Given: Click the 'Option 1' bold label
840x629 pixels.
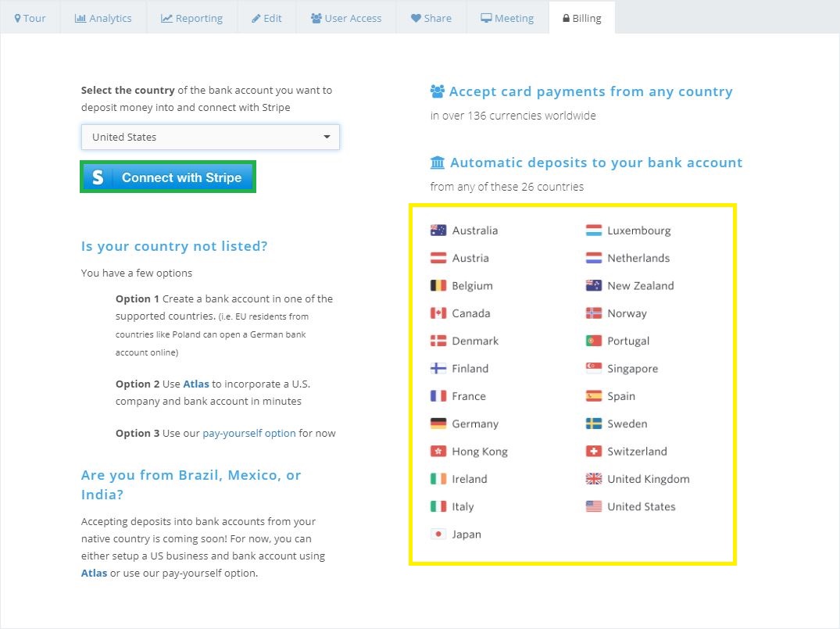Looking at the screenshot, I should click(x=138, y=299).
